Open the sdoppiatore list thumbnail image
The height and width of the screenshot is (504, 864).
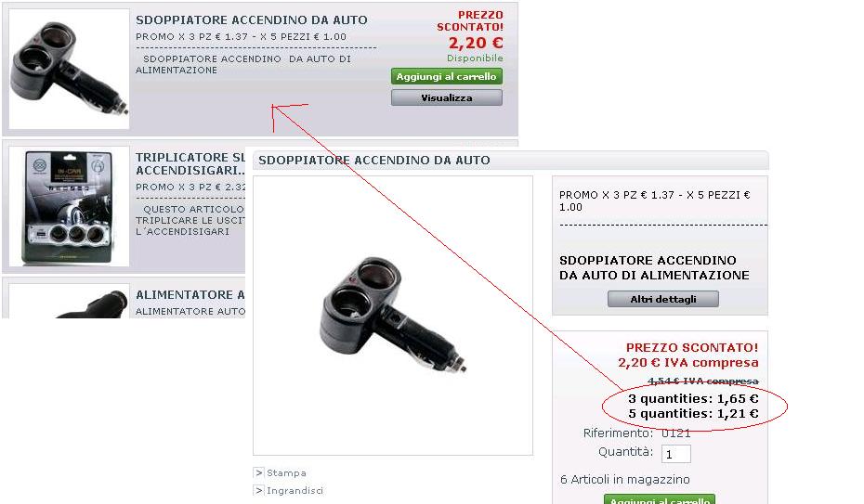pyautogui.click(x=69, y=69)
